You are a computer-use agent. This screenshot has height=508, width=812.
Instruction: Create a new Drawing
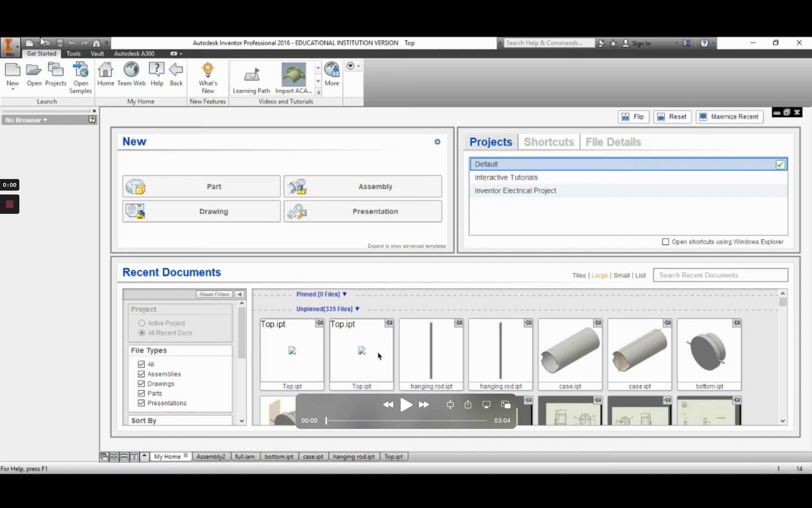coord(201,211)
